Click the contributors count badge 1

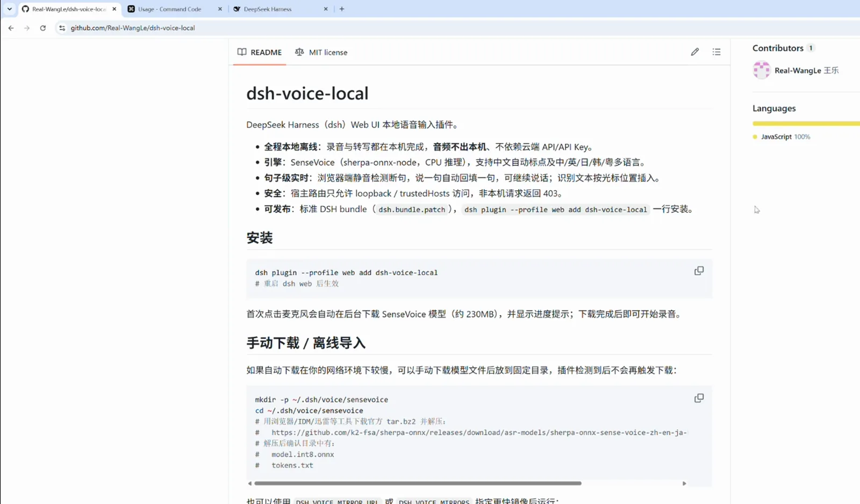pyautogui.click(x=811, y=48)
